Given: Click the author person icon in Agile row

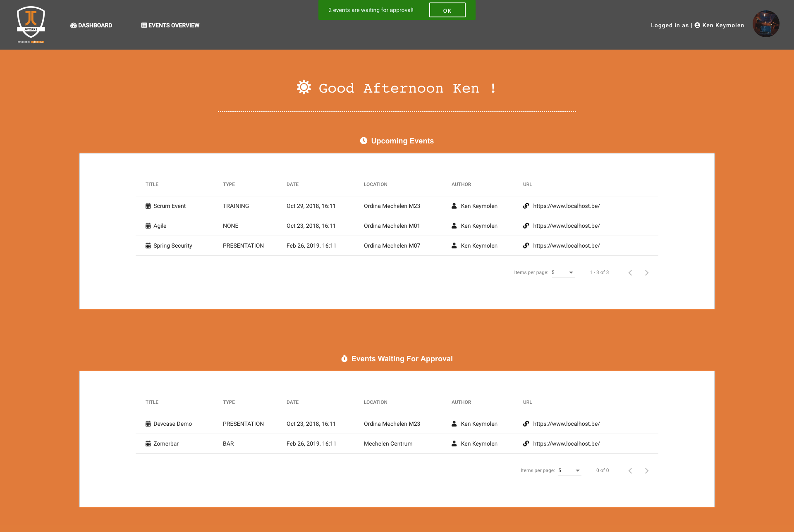Looking at the screenshot, I should pos(454,226).
